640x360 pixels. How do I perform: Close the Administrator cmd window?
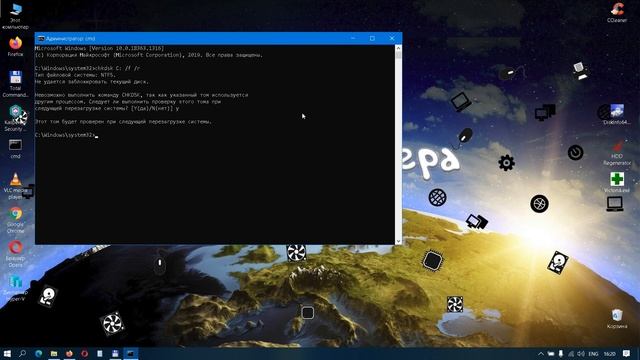pos(392,38)
